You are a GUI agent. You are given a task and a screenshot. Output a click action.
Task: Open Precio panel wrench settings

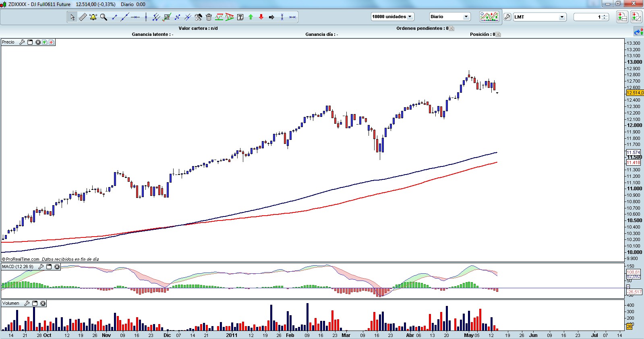point(22,42)
